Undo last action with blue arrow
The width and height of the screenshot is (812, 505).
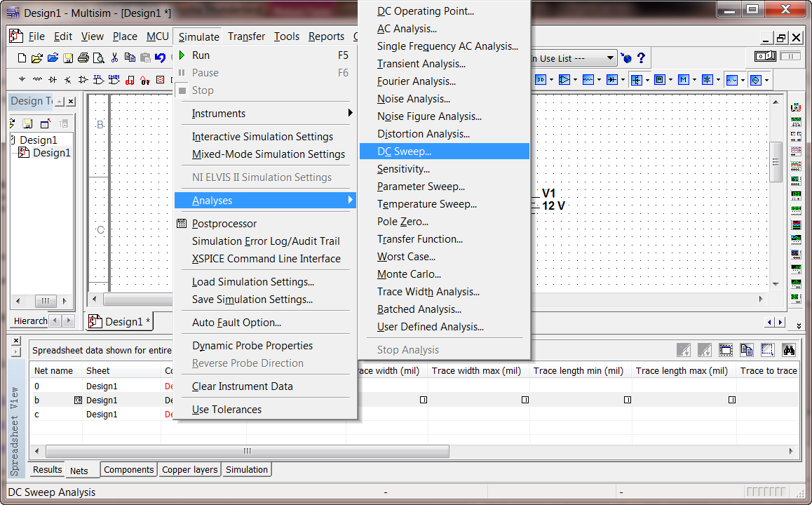point(161,58)
